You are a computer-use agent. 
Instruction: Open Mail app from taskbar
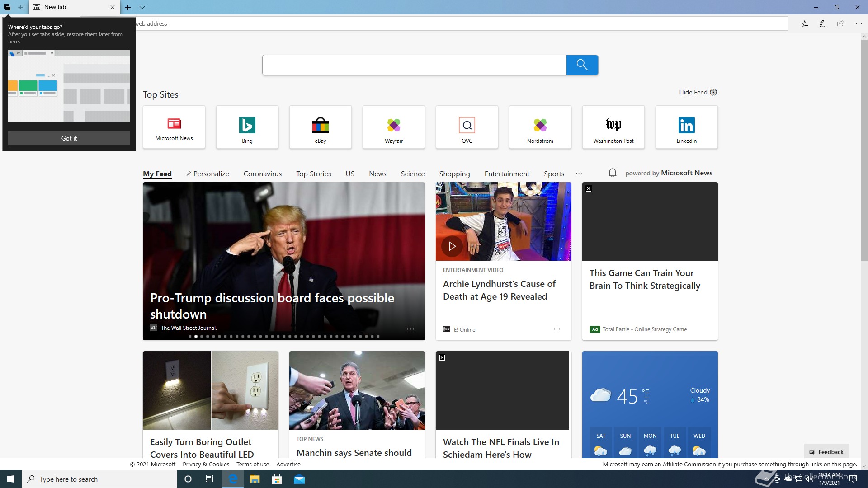point(299,479)
